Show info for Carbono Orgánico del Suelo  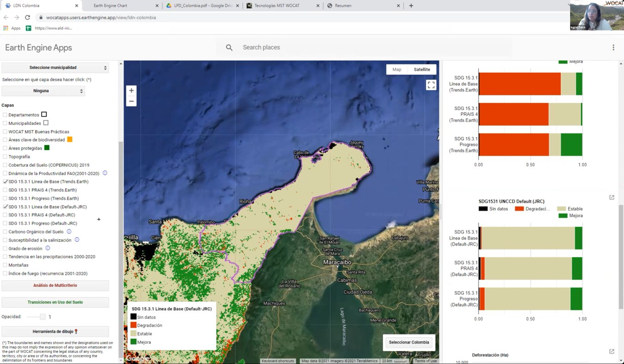tap(69, 232)
